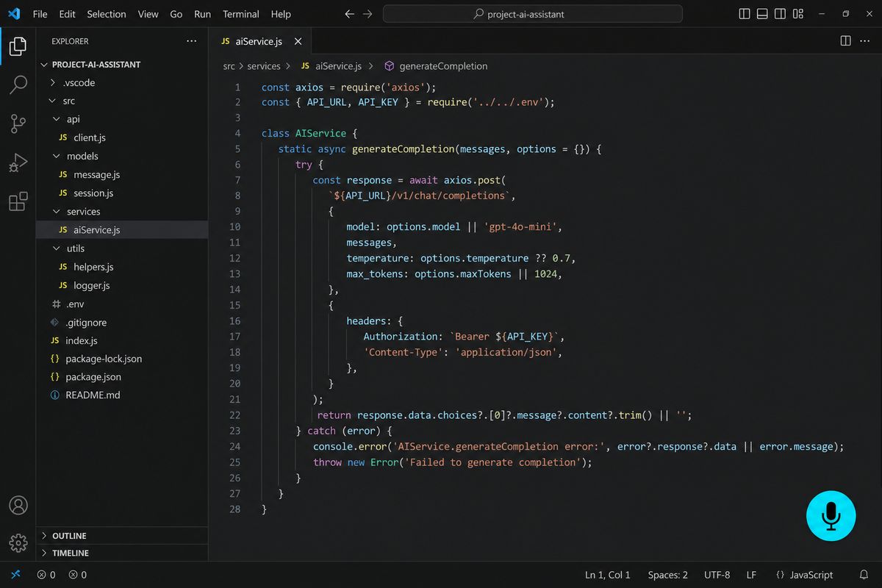Go back with the left arrow
Image resolution: width=882 pixels, height=588 pixels.
350,14
